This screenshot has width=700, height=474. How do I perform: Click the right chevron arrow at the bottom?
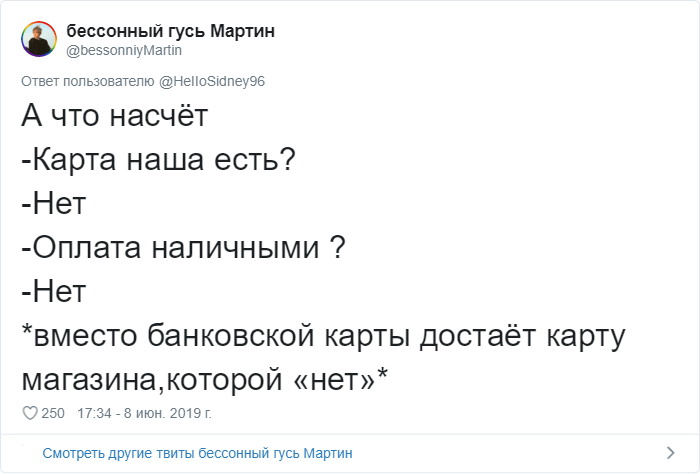coord(670,453)
